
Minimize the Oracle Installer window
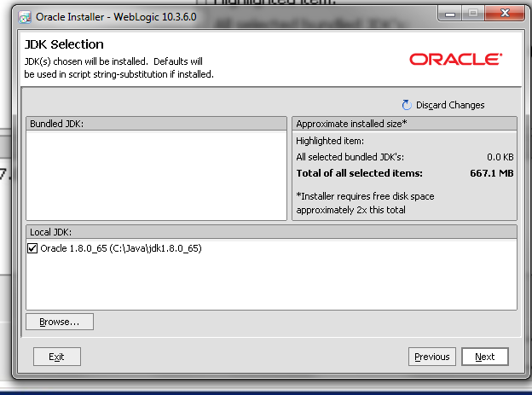pos(450,14)
